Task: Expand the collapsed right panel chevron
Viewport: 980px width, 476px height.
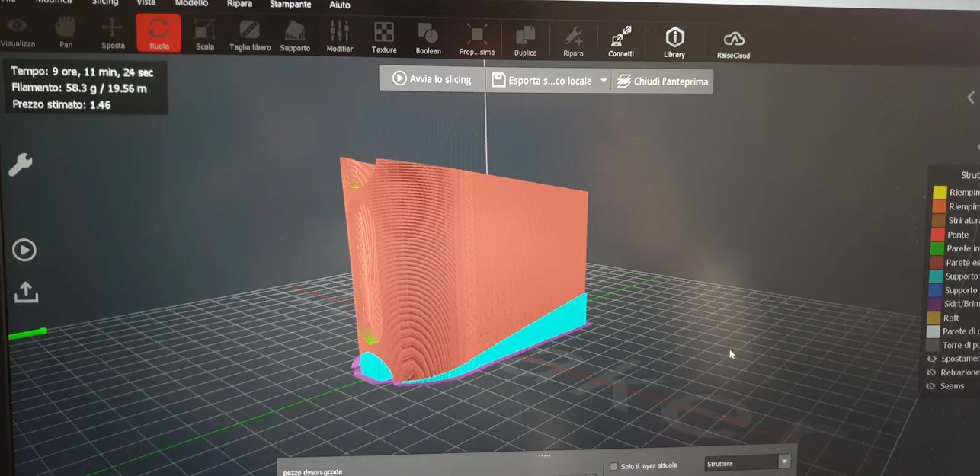Action: coord(971,97)
